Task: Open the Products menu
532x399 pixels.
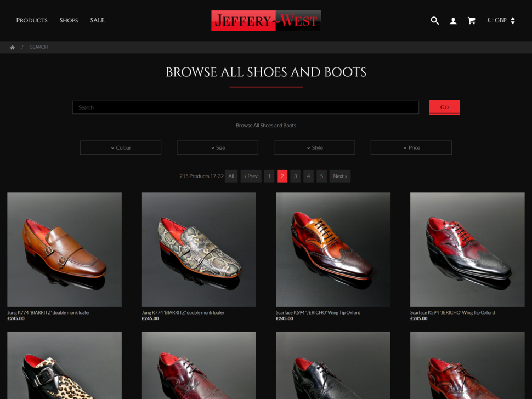Action: pos(32,20)
